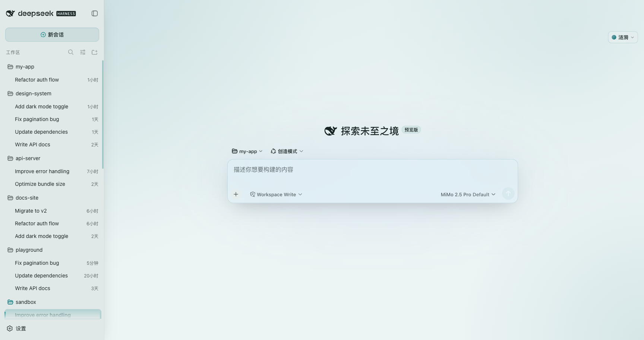Screen dimensions: 644x340
Task: Open Refactor auth flow under docs-site
Action: click(x=52, y=223)
